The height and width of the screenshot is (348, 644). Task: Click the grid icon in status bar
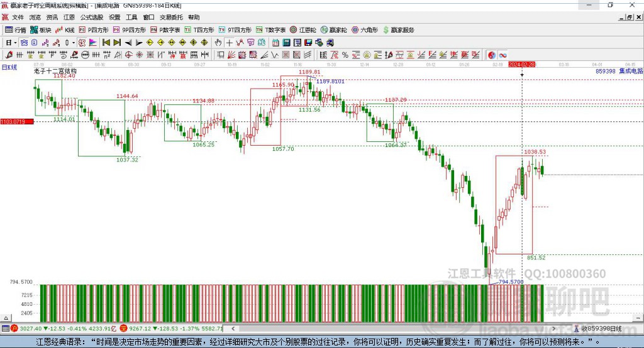(x=5, y=329)
